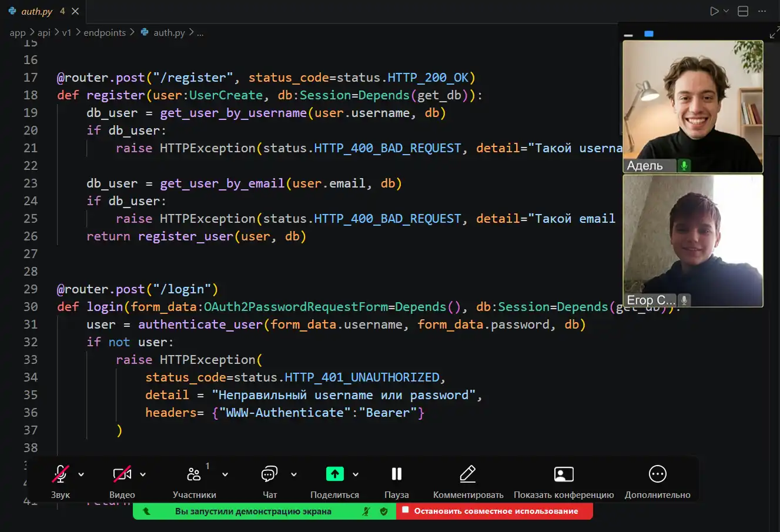Expand the arrow next to Участники
The image size is (780, 532).
coord(225,474)
